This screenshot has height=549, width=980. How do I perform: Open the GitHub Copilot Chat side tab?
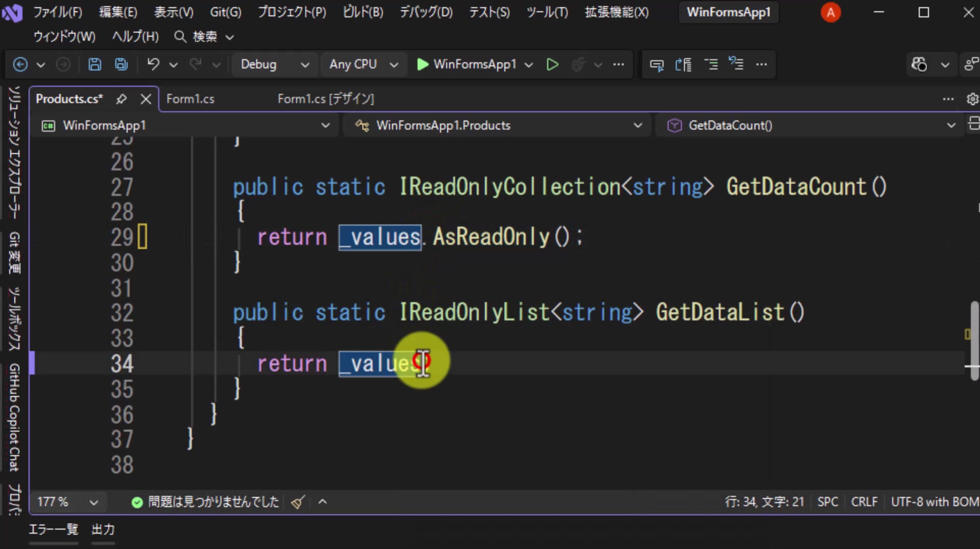pyautogui.click(x=14, y=417)
